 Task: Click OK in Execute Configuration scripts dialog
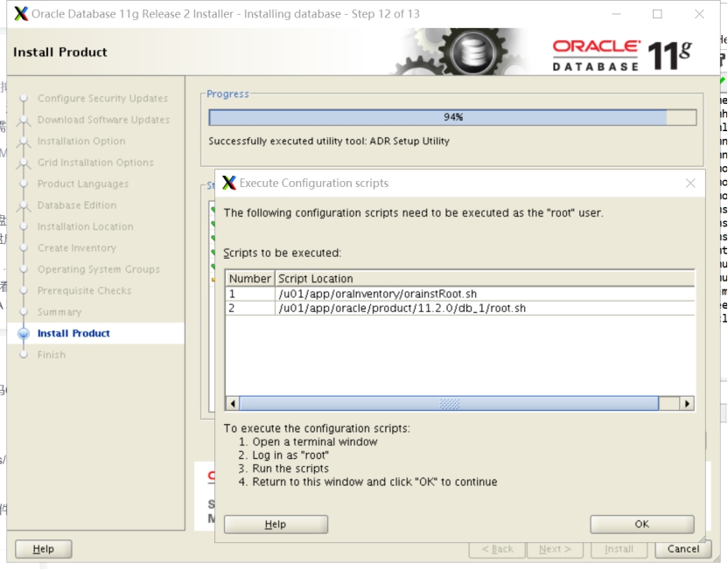click(642, 524)
